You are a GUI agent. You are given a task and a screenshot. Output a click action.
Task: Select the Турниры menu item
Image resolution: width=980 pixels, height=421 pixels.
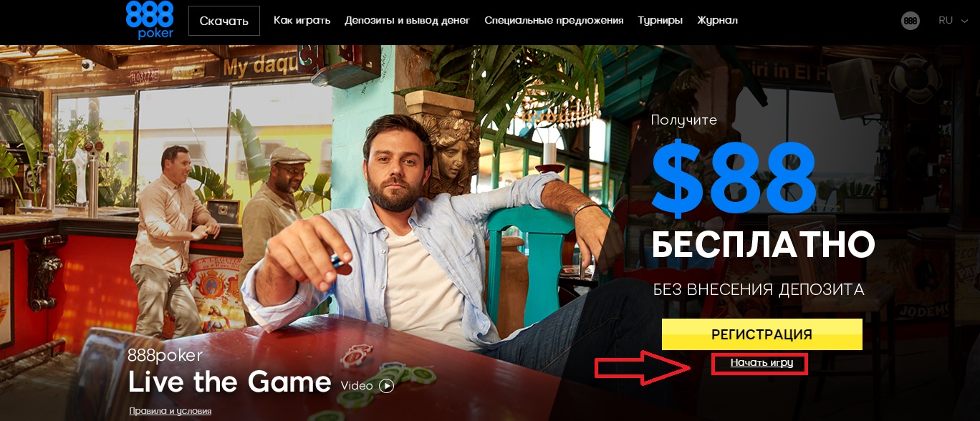click(x=660, y=20)
